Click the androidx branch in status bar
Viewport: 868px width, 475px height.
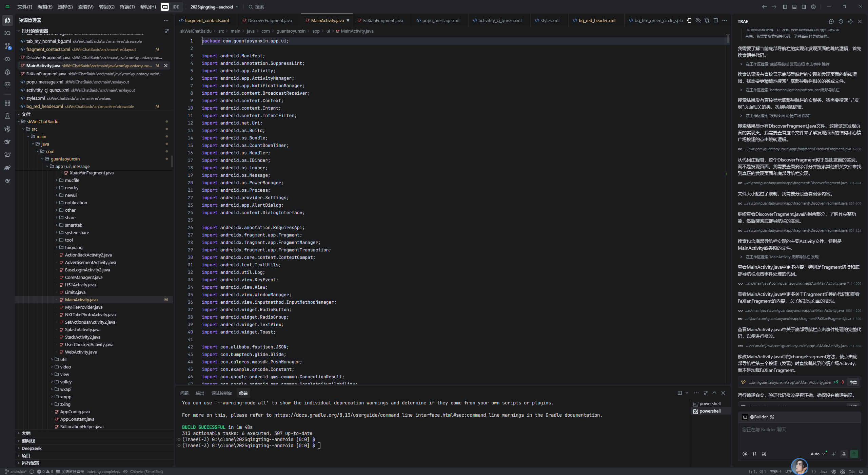point(16,472)
